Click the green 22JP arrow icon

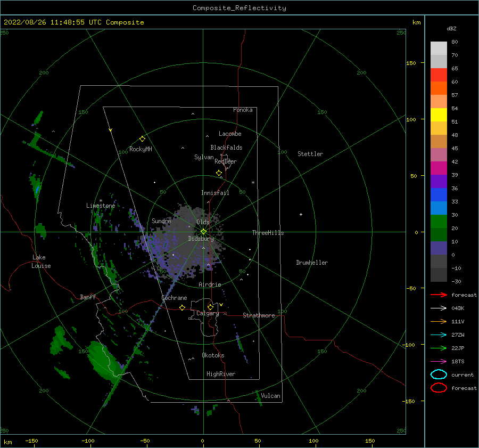[439, 348]
